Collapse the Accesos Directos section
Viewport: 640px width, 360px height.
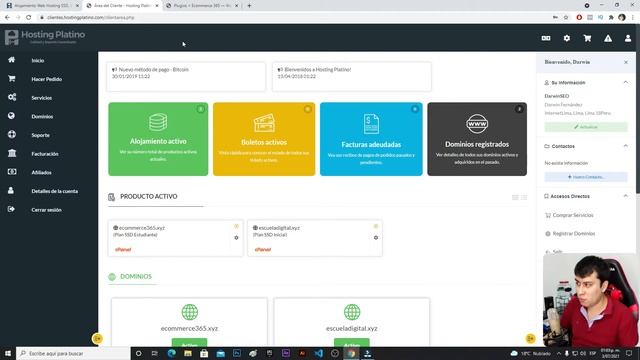pos(626,196)
